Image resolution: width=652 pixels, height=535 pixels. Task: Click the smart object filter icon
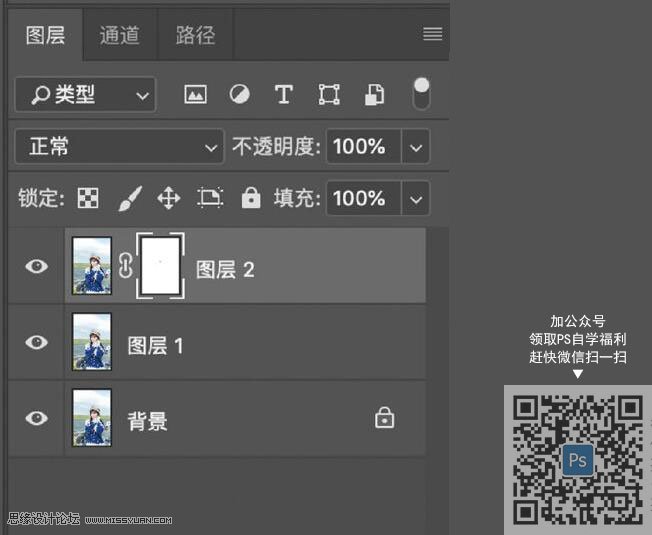coord(374,95)
